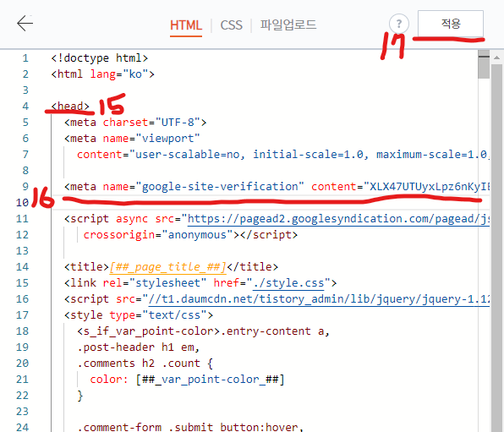The height and width of the screenshot is (432, 504).
Task: Click line number 4 in gutter
Action: (25, 107)
